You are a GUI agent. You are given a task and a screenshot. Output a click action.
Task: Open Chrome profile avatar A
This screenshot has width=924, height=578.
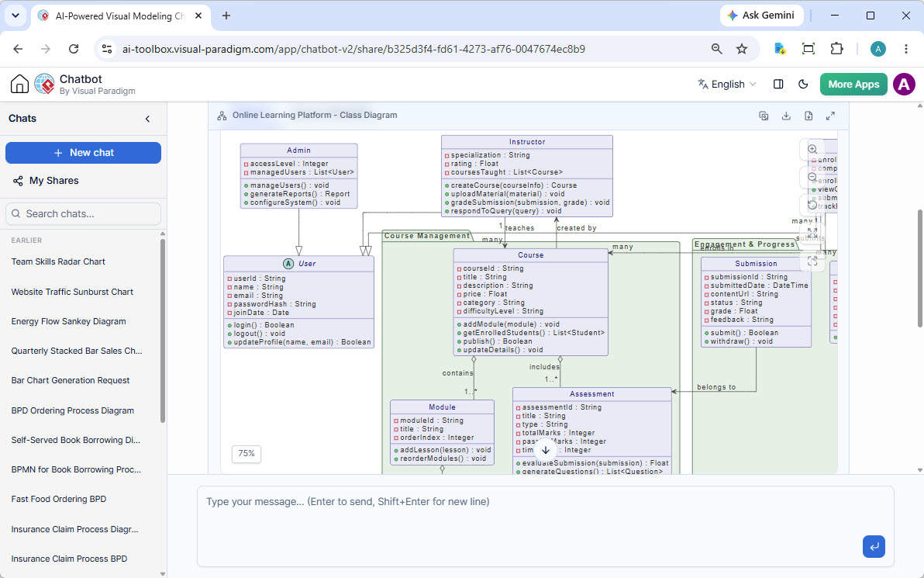point(878,49)
